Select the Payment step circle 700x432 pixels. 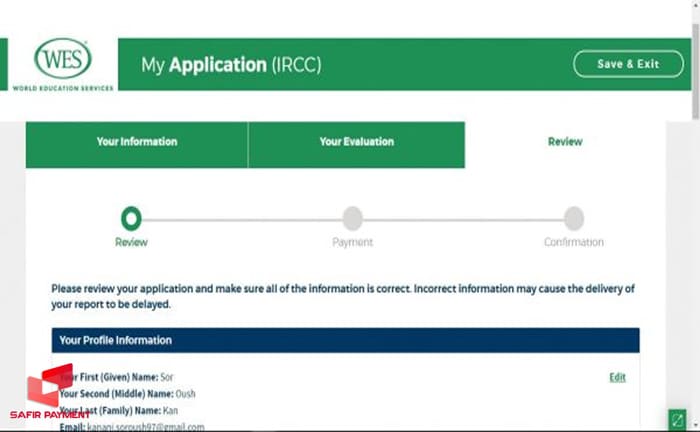pos(352,218)
